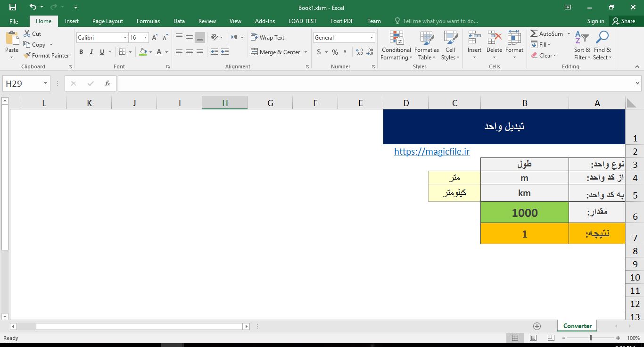644x347 pixels.
Task: Align text to the left
Action: [179, 52]
